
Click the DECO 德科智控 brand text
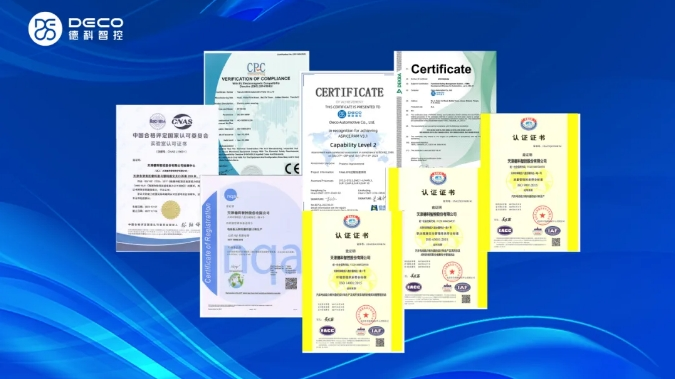[96, 29]
